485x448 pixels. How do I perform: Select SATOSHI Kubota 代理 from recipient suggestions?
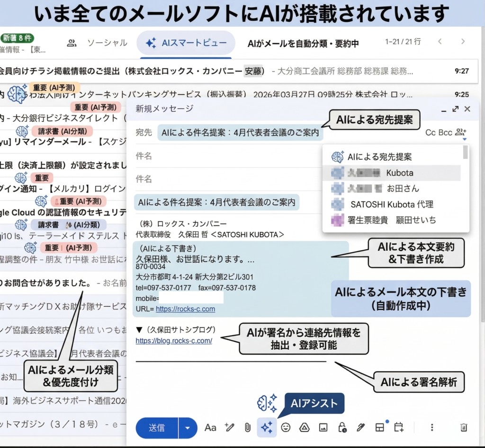392,204
